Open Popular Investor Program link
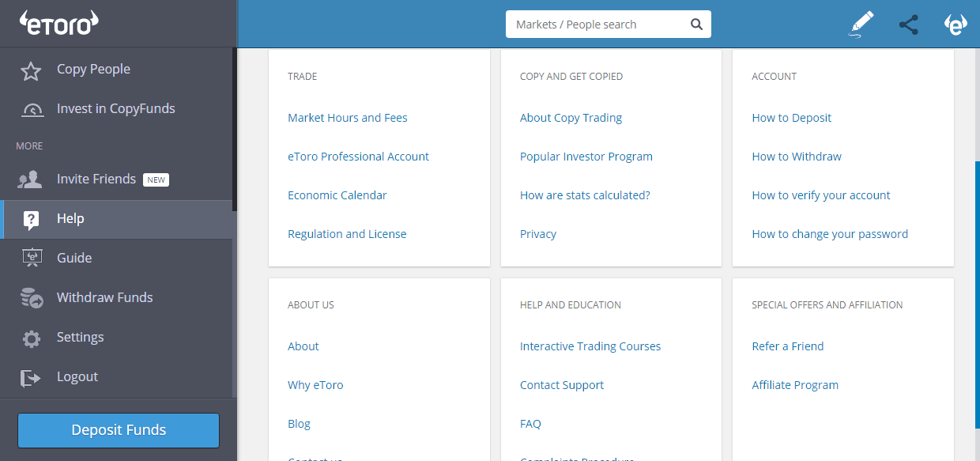The height and width of the screenshot is (461, 980). pos(586,157)
